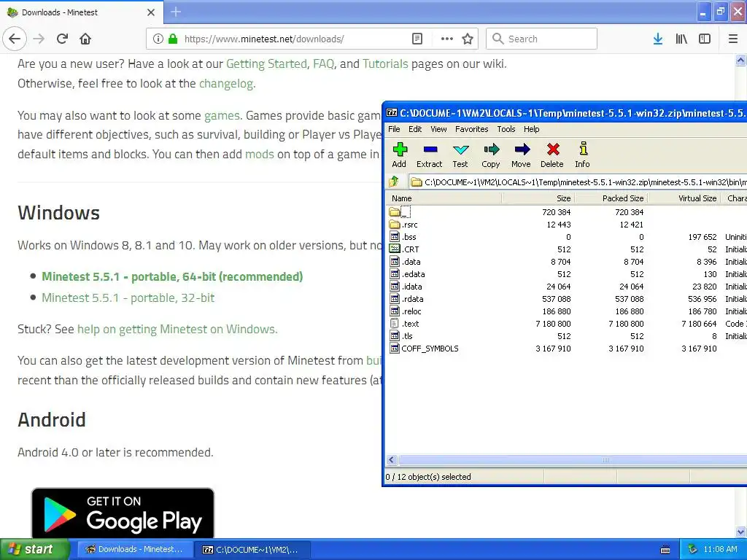Screen dimensions: 747x560
Task: Select the .rdata file row
Action: coord(566,298)
